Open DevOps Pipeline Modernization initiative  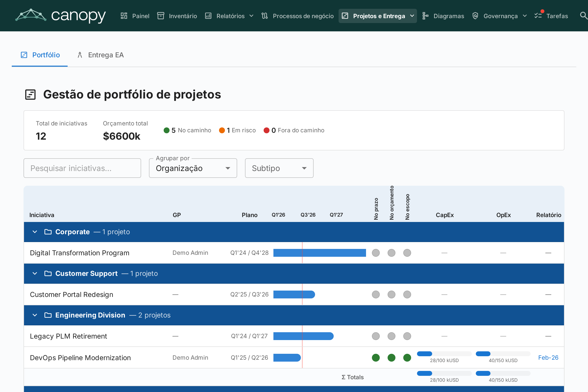point(80,357)
